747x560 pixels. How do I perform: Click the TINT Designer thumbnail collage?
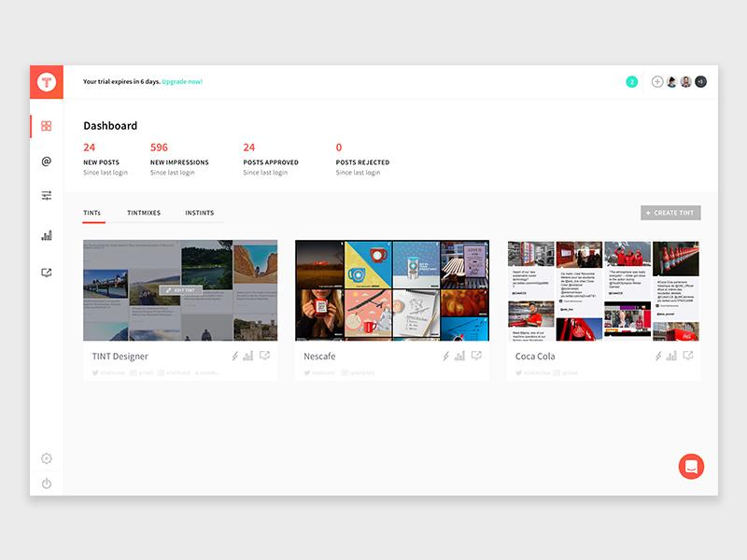tap(180, 290)
